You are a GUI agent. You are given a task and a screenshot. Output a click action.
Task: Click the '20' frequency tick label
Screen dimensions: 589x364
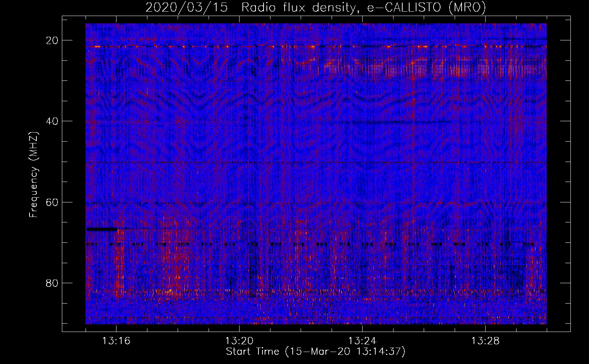[52, 40]
